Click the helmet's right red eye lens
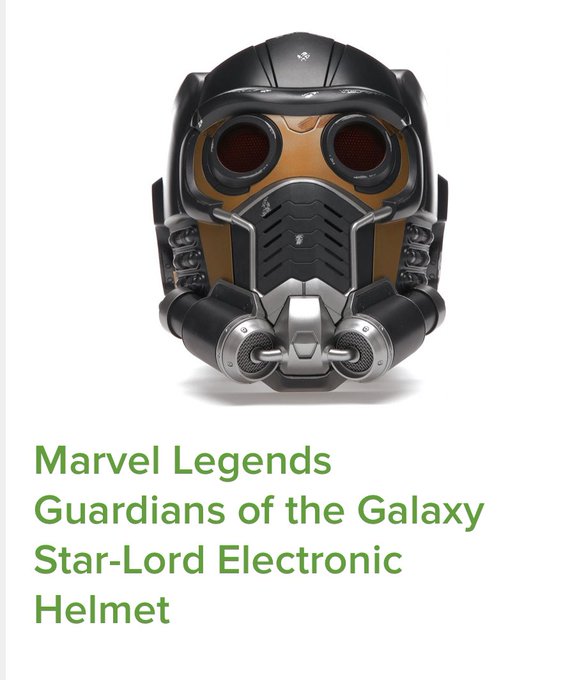The height and width of the screenshot is (680, 570). [x=359, y=146]
